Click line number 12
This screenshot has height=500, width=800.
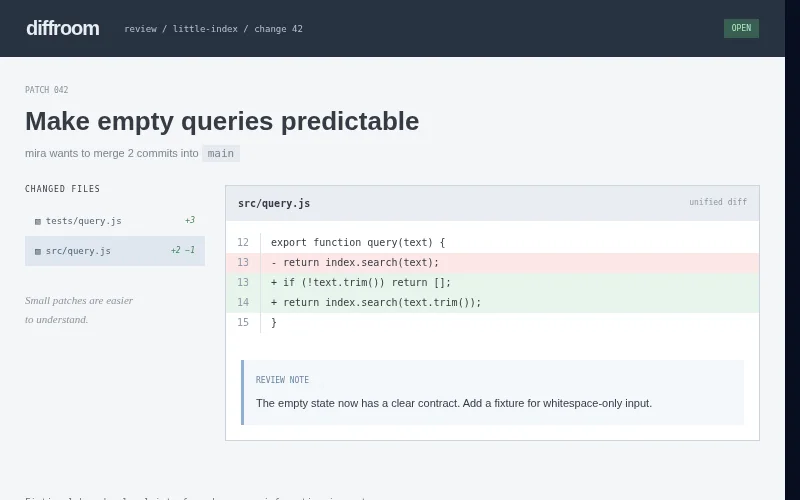coord(243,242)
